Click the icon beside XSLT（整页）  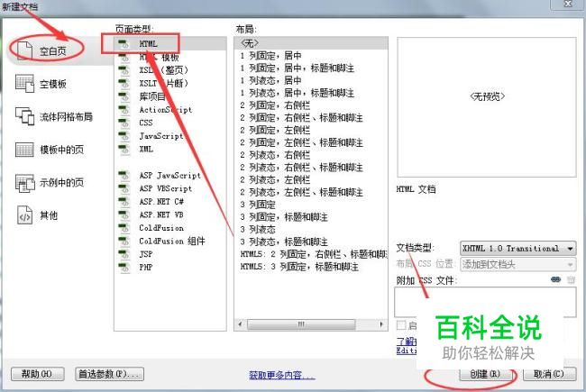[124, 70]
